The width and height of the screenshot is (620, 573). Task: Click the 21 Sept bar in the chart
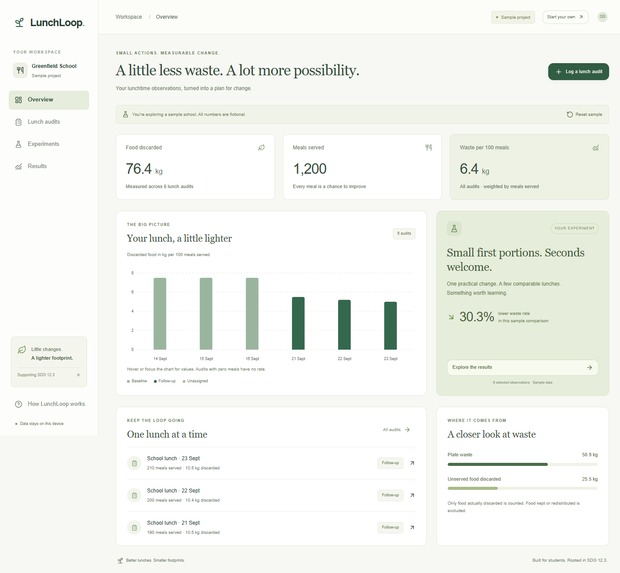click(298, 323)
